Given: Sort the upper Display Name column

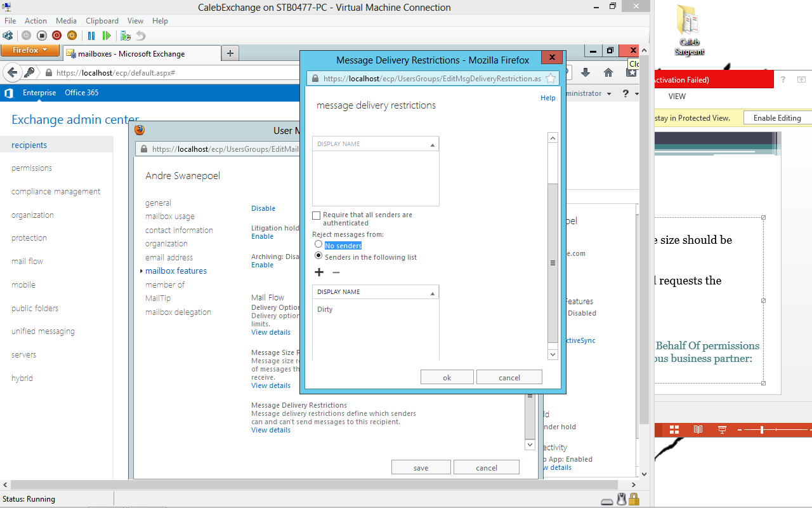Looking at the screenshot, I should point(376,144).
